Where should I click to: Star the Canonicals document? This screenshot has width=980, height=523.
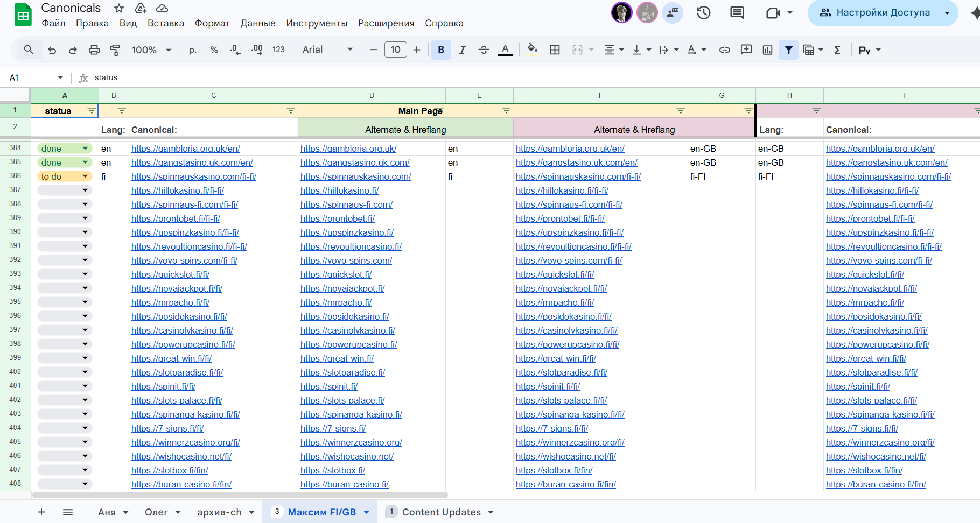(119, 8)
